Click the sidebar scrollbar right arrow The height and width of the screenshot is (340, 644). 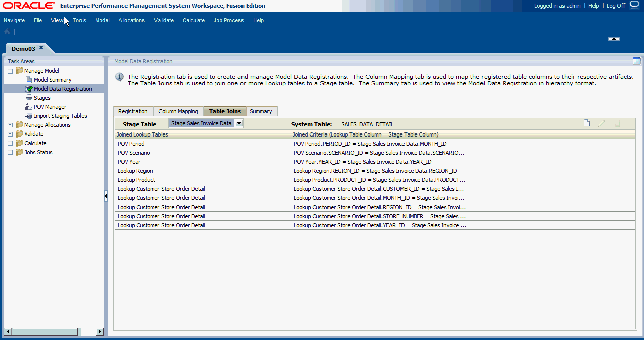[99, 331]
